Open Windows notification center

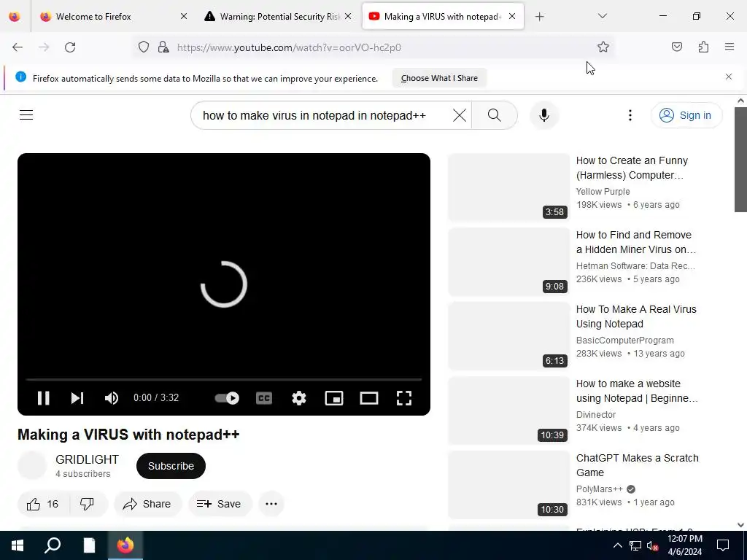coord(723,545)
